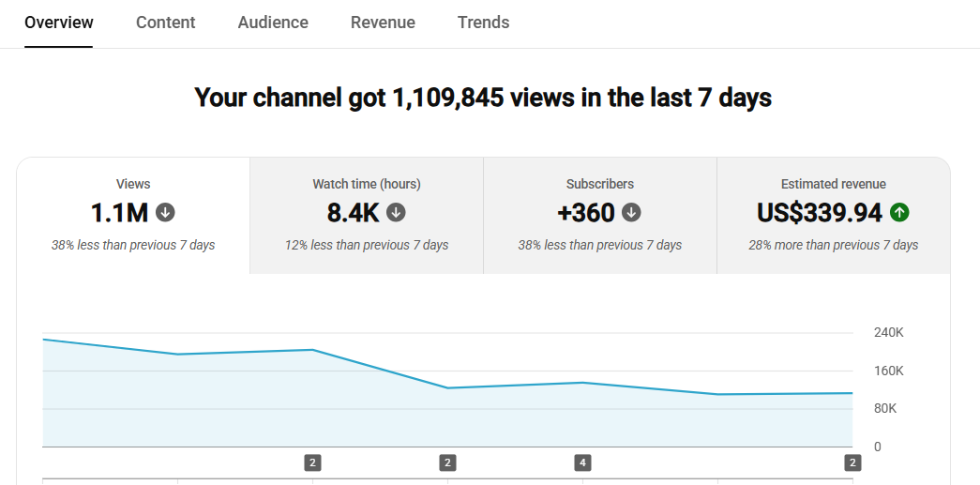View the Estimated revenue card
Image resolution: width=980 pixels, height=485 pixels.
(833, 216)
